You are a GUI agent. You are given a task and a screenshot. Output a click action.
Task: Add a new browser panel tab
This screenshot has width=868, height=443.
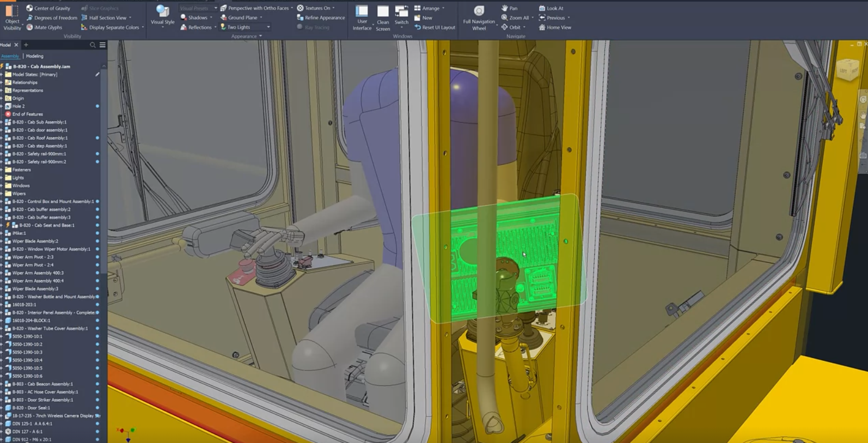tap(26, 45)
